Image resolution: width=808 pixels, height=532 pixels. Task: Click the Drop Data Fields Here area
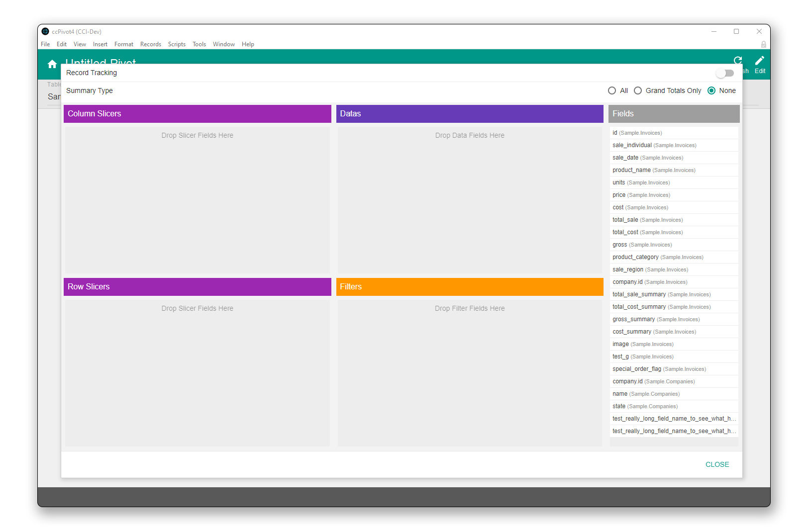(470, 199)
